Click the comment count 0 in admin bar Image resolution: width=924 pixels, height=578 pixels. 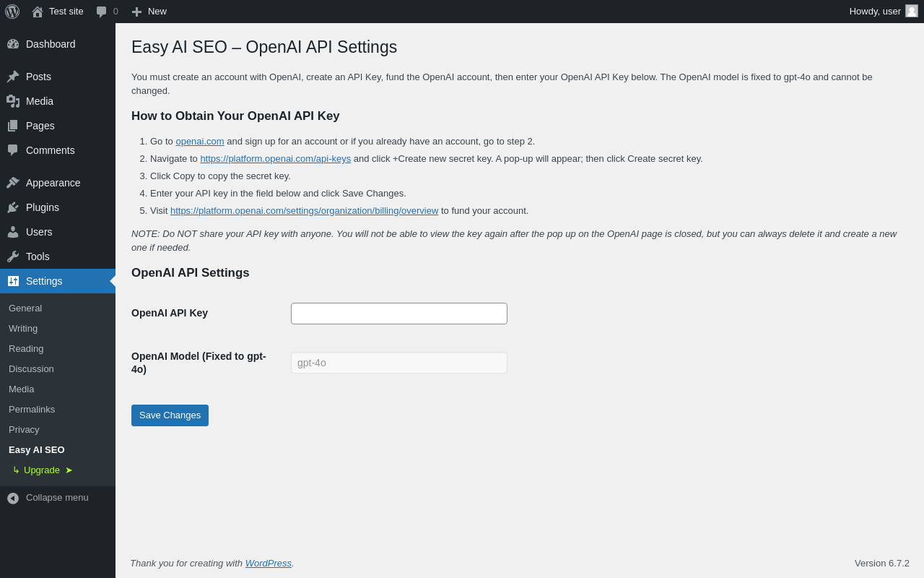click(115, 12)
